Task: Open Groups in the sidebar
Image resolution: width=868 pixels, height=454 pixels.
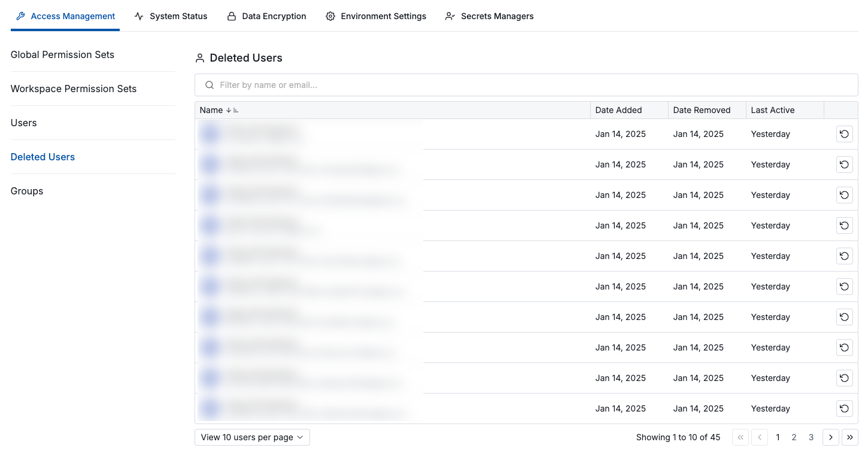Action: (27, 191)
